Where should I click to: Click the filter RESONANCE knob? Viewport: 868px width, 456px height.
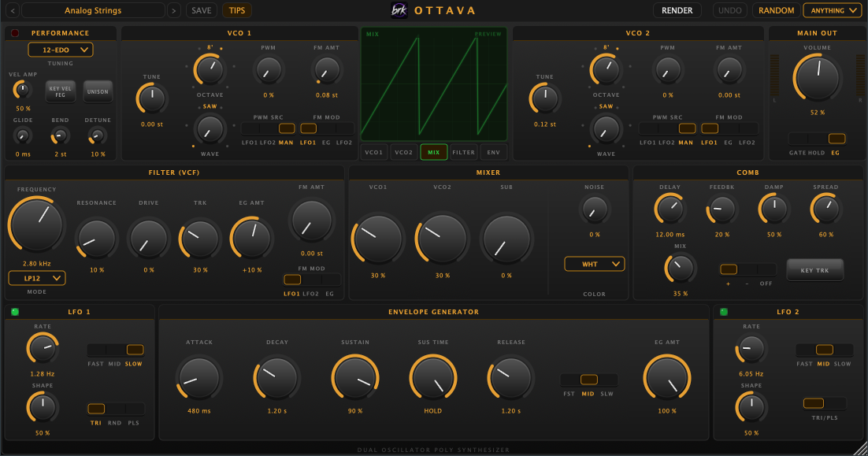(96, 239)
